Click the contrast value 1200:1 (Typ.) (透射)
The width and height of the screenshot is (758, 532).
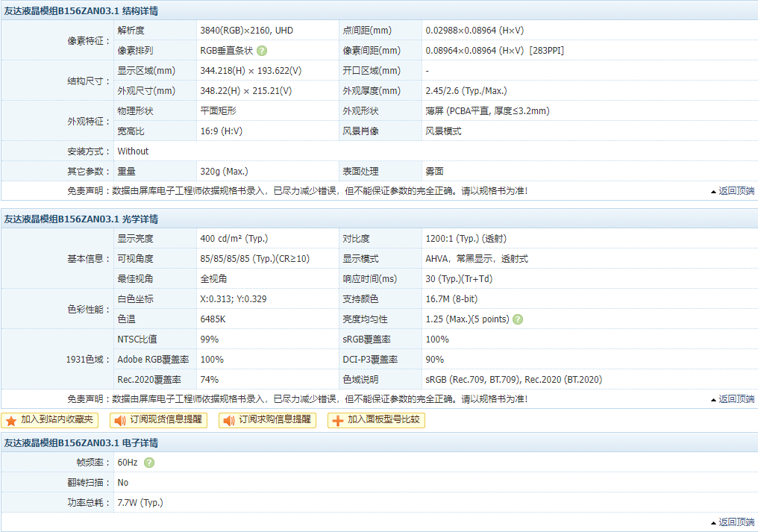(466, 239)
